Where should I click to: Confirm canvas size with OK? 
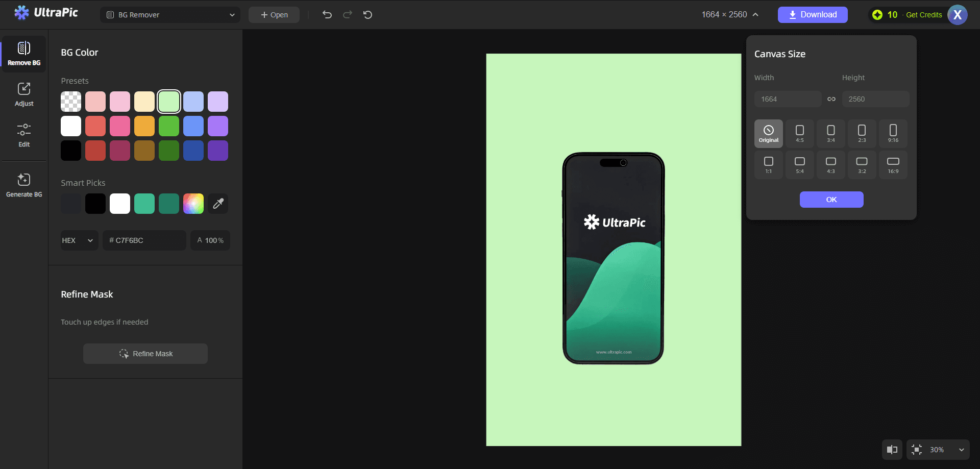pyautogui.click(x=831, y=200)
